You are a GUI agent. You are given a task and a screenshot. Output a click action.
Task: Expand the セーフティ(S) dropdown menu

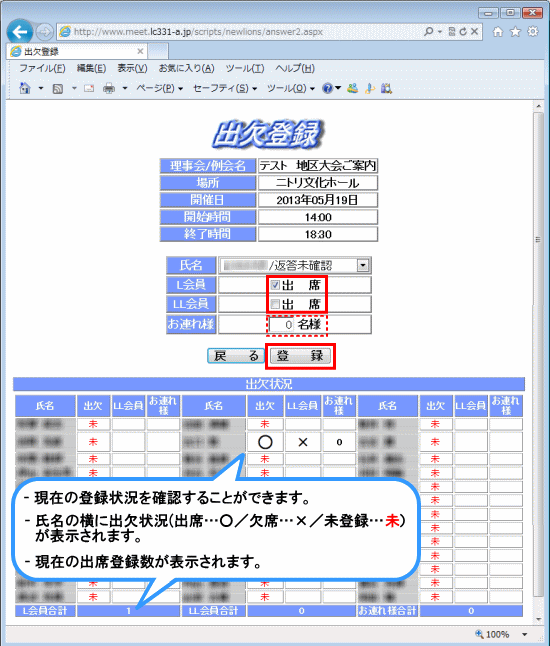225,88
